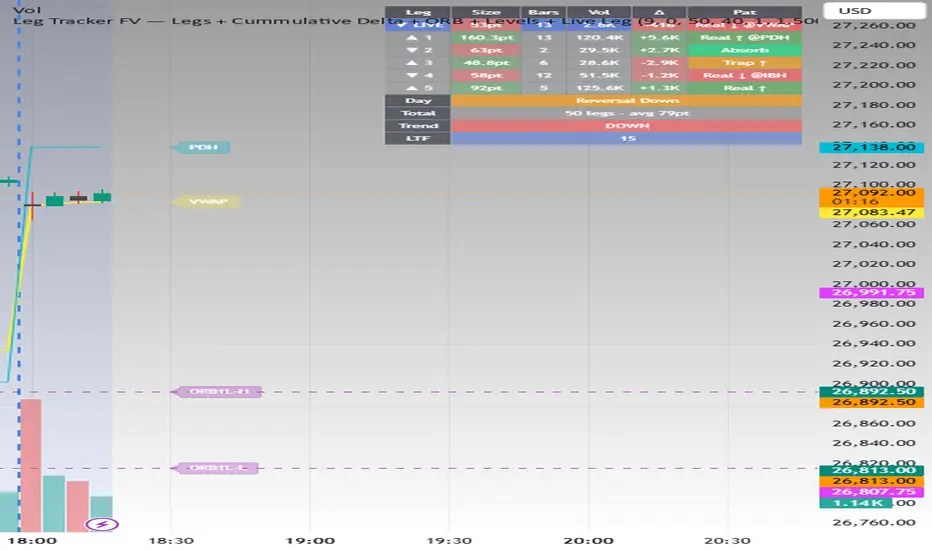Click the 92pt size cell
The image size is (932, 550).
click(486, 88)
